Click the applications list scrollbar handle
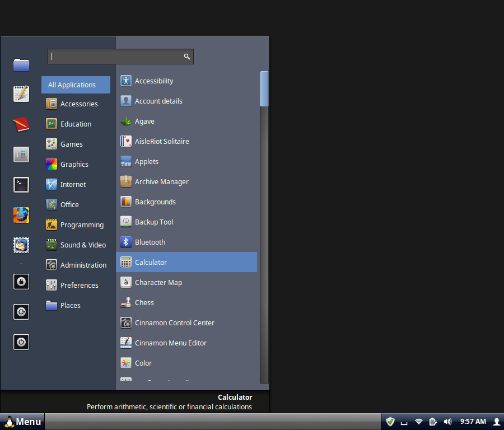Screen dimensions: 504x430 pyautogui.click(x=264, y=88)
